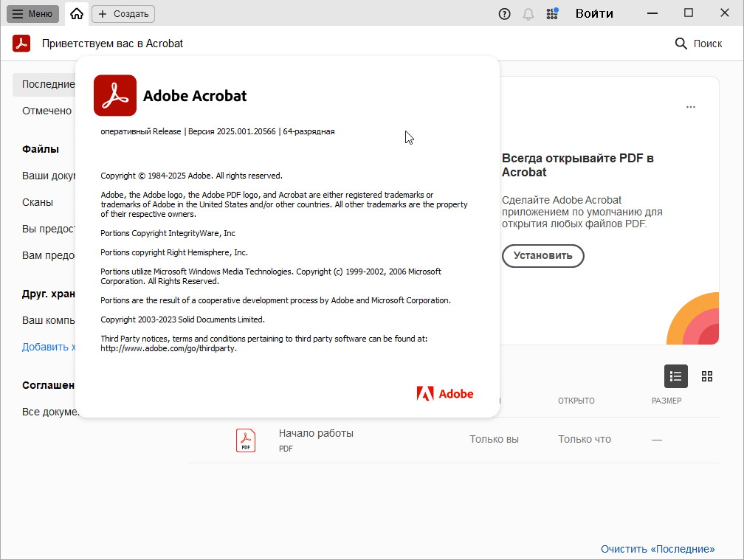
Task: Select Отмечено in the sidebar
Action: click(46, 111)
